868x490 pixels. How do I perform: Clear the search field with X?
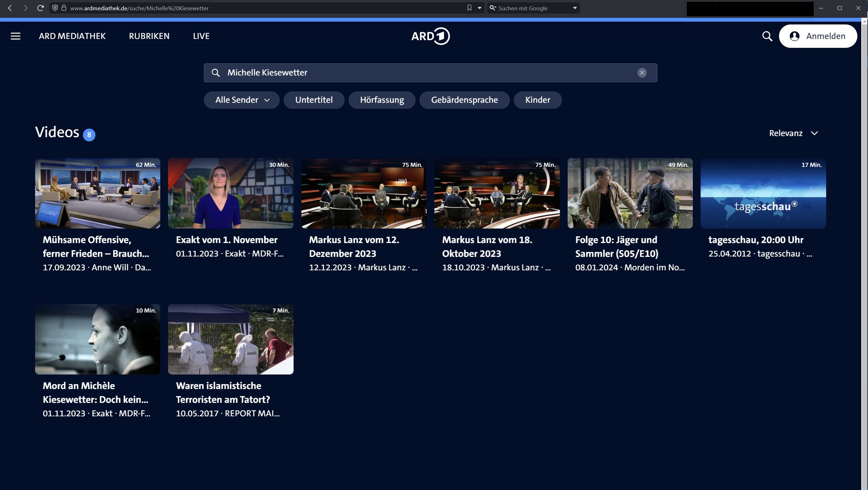pyautogui.click(x=642, y=73)
